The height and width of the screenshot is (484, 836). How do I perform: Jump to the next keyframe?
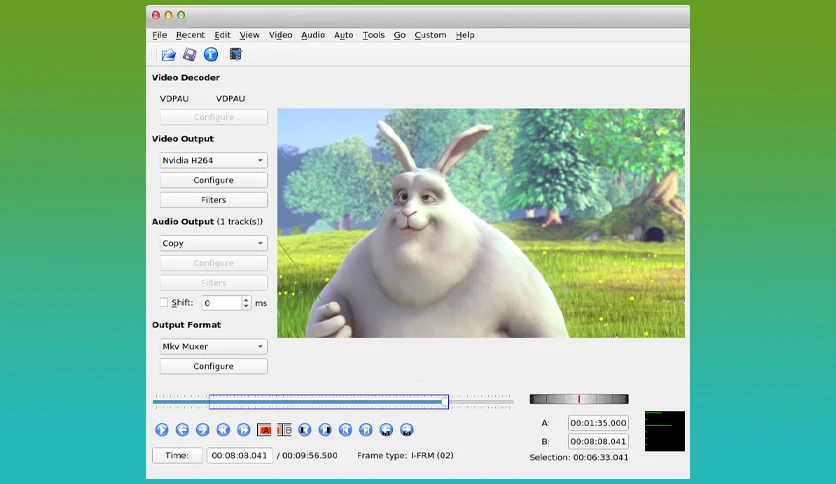coord(244,430)
